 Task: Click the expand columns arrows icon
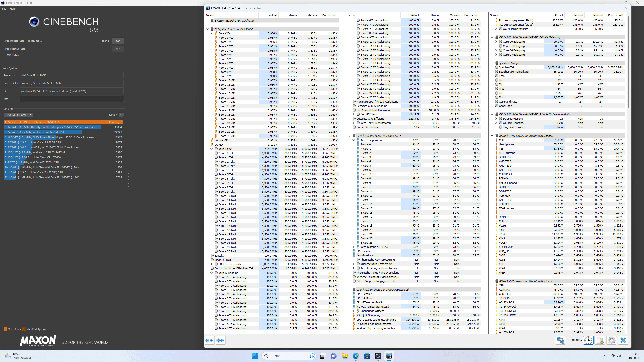[209, 340]
